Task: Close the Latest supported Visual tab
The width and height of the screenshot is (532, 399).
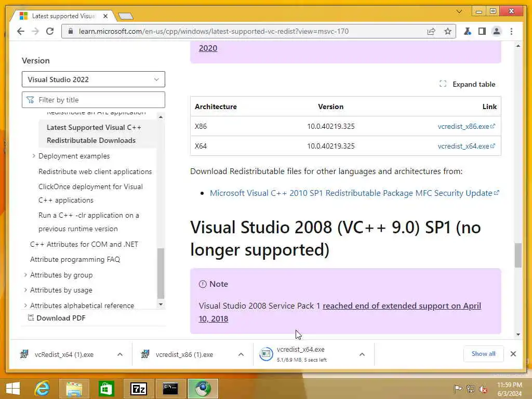Action: click(105, 16)
